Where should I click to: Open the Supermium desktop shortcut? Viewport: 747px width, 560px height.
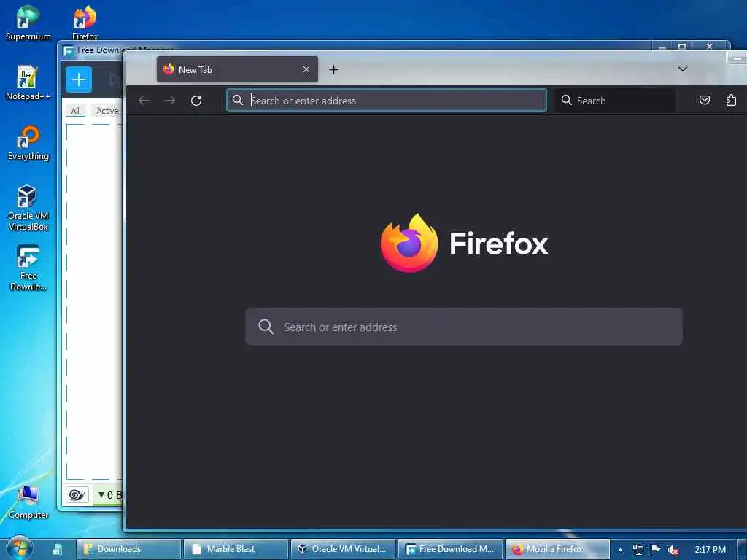pos(28,23)
